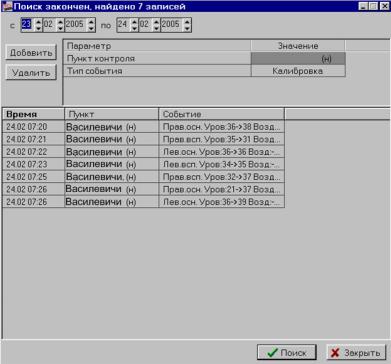
Task: Decrease the end year with the down arrow
Action: pos(187,28)
